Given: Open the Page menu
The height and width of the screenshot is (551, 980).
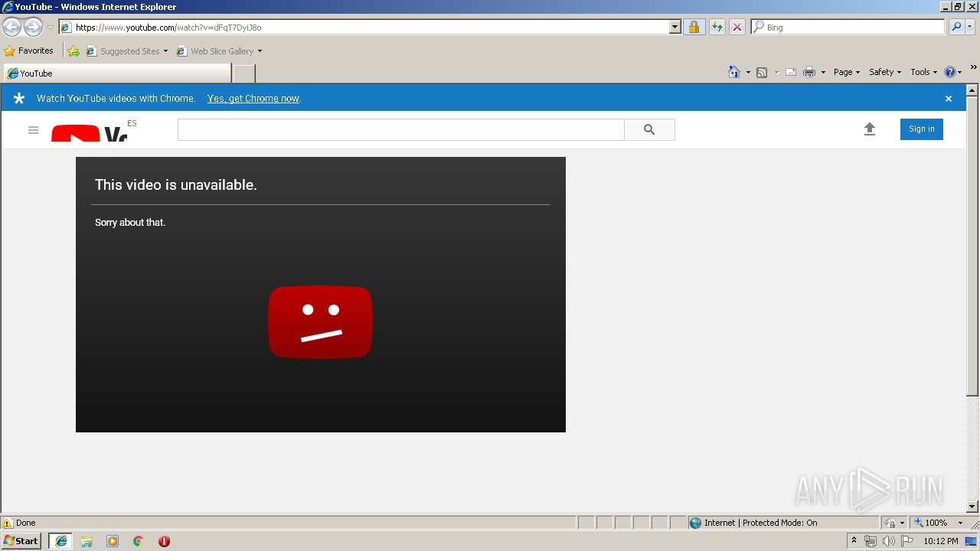Looking at the screenshot, I should (846, 72).
